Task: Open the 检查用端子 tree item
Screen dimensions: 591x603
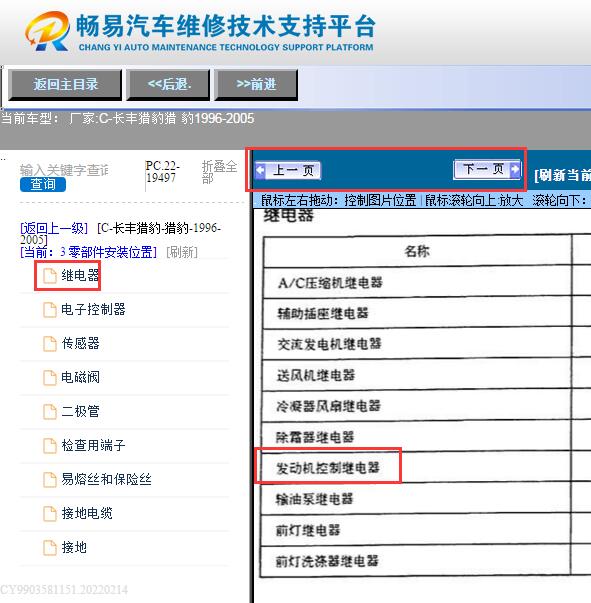Action: click(x=93, y=445)
